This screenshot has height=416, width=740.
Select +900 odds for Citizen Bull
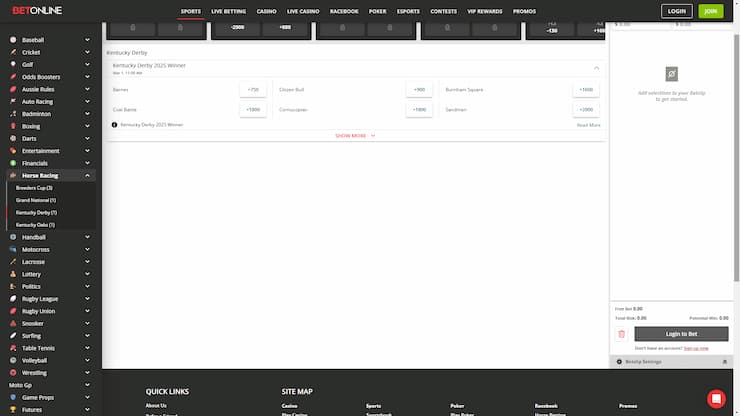tap(419, 89)
